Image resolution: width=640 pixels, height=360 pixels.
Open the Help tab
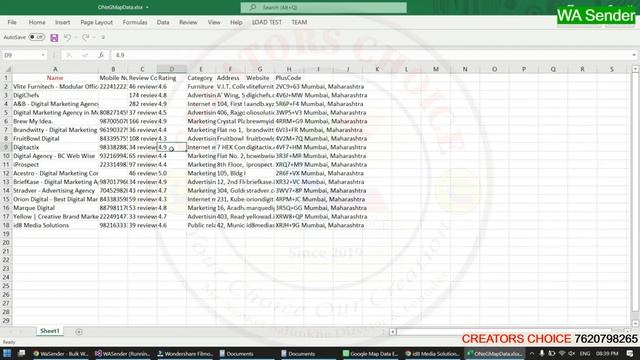236,22
